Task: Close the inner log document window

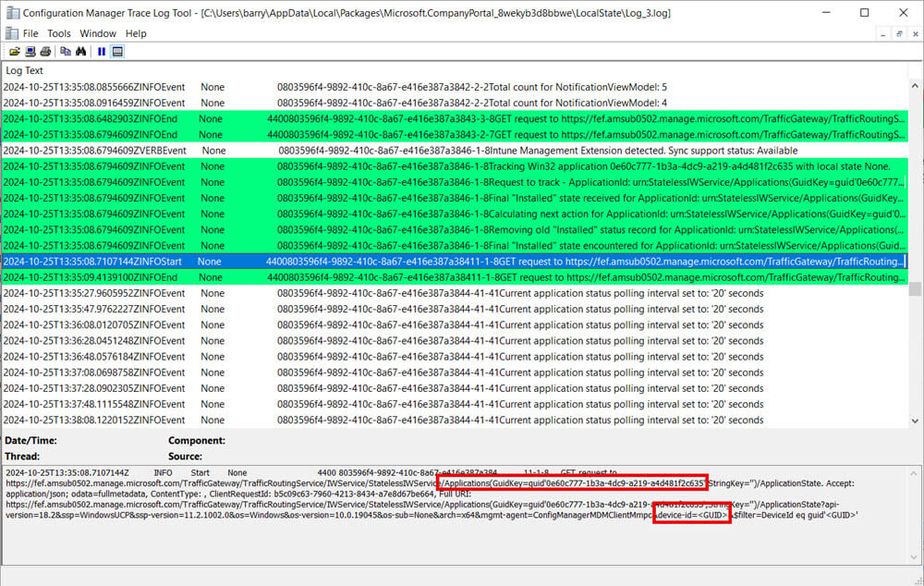Action: [x=915, y=34]
